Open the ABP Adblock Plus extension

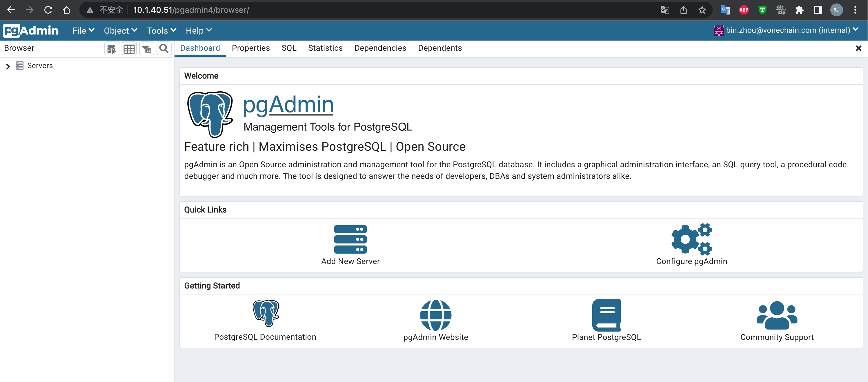[744, 10]
